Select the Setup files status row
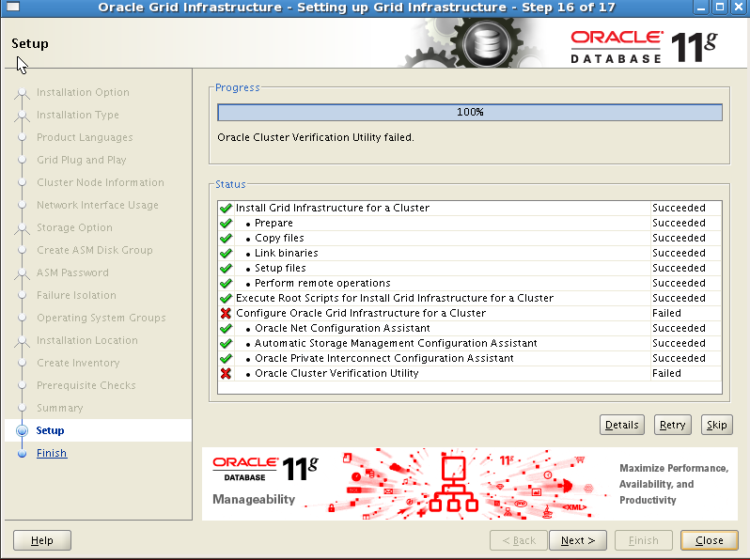This screenshot has height=560, width=750. pos(470,269)
